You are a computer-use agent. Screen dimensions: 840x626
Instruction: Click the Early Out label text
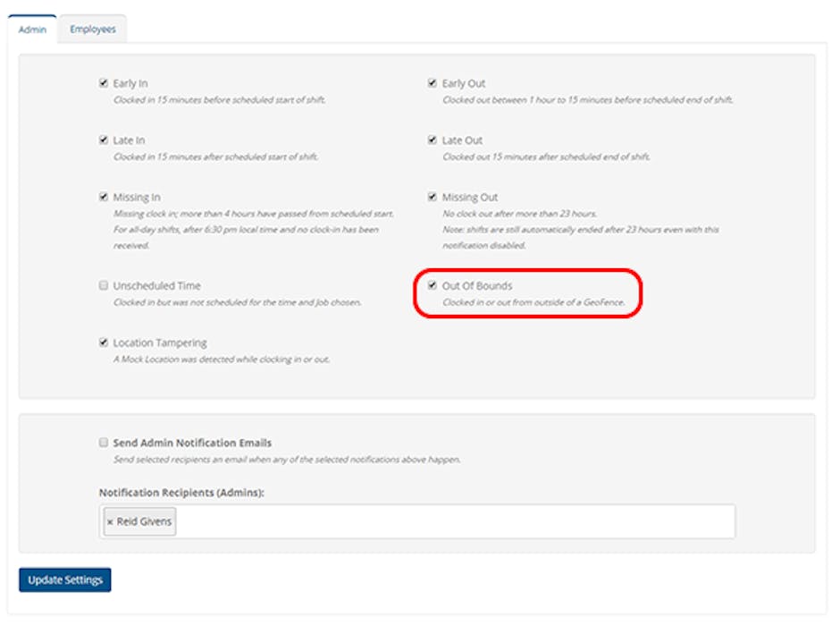click(x=464, y=83)
